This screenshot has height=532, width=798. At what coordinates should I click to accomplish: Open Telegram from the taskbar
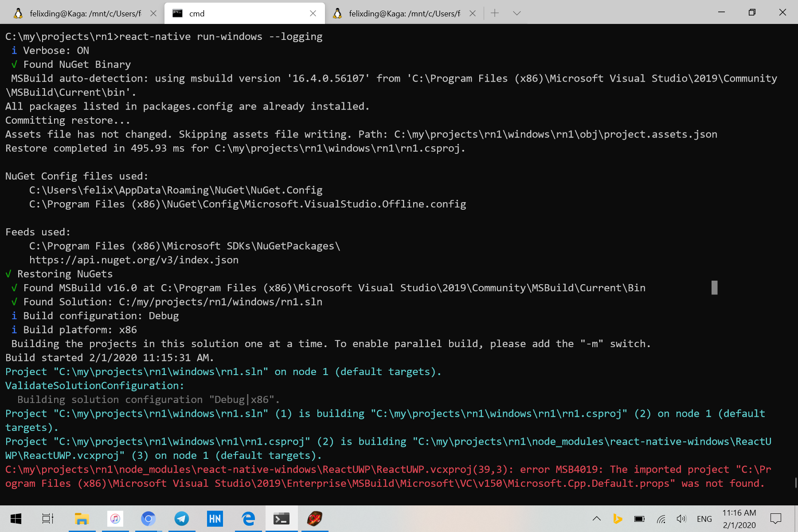[x=182, y=518]
